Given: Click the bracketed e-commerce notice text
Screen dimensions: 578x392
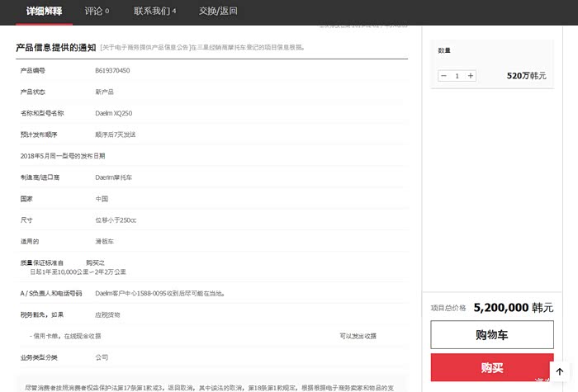Looking at the screenshot, I should [x=202, y=48].
